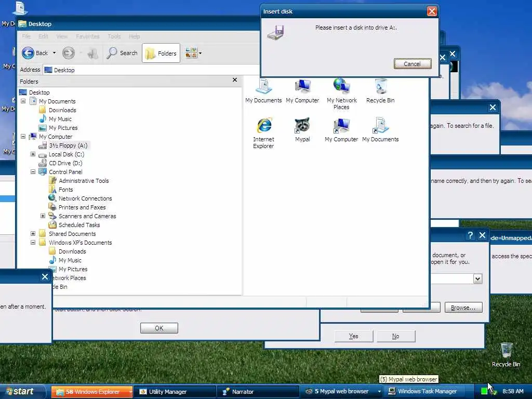The width and height of the screenshot is (532, 399).
Task: Expand the Shared Documents node
Action: (x=33, y=233)
